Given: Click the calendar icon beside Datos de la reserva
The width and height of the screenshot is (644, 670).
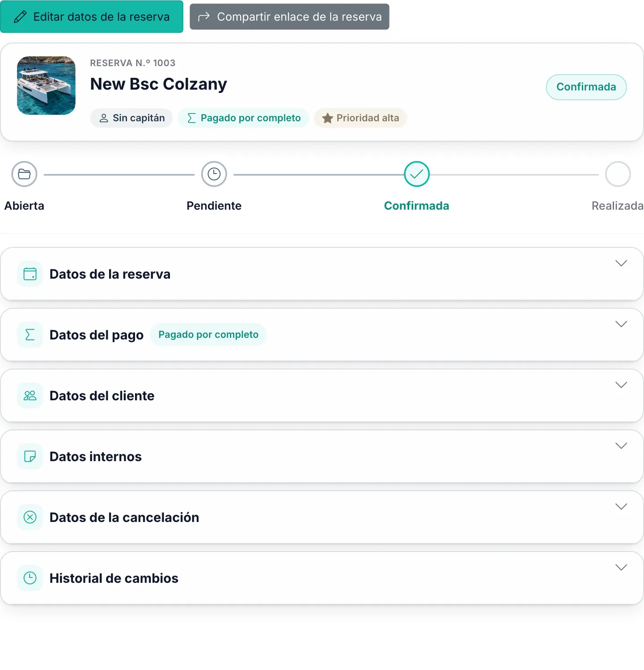Looking at the screenshot, I should tap(30, 274).
